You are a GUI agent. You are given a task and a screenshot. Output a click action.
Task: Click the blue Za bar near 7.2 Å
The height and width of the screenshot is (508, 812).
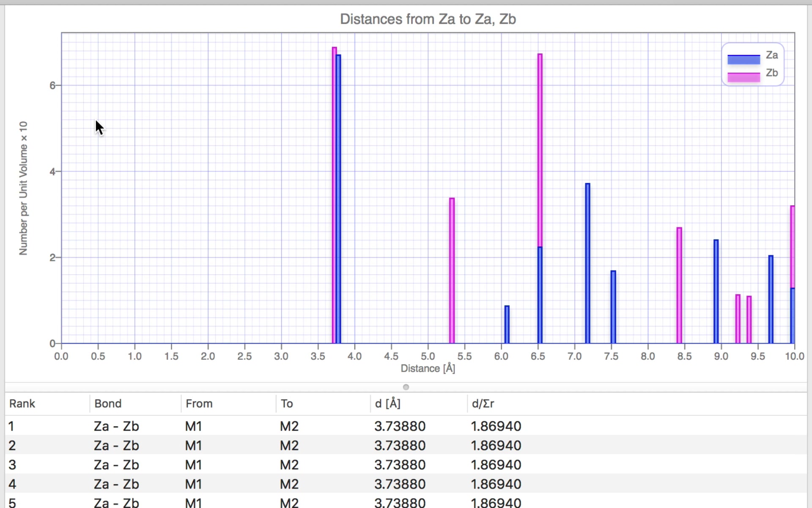click(588, 263)
